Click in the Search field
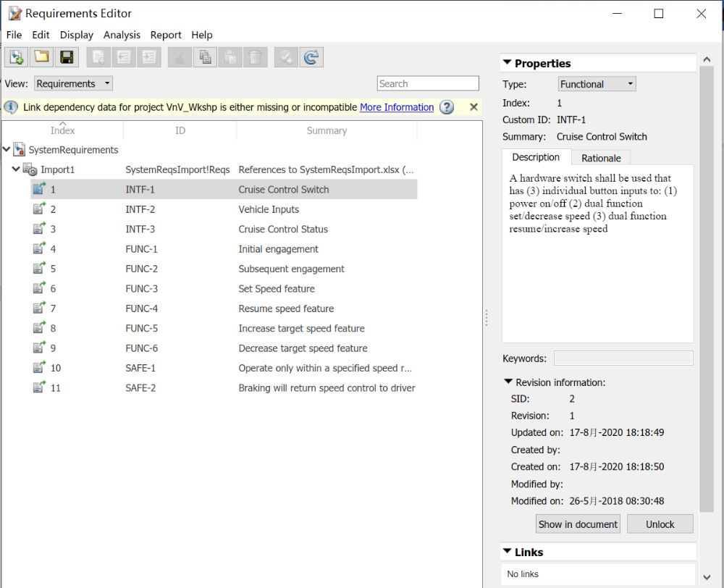 [x=427, y=83]
